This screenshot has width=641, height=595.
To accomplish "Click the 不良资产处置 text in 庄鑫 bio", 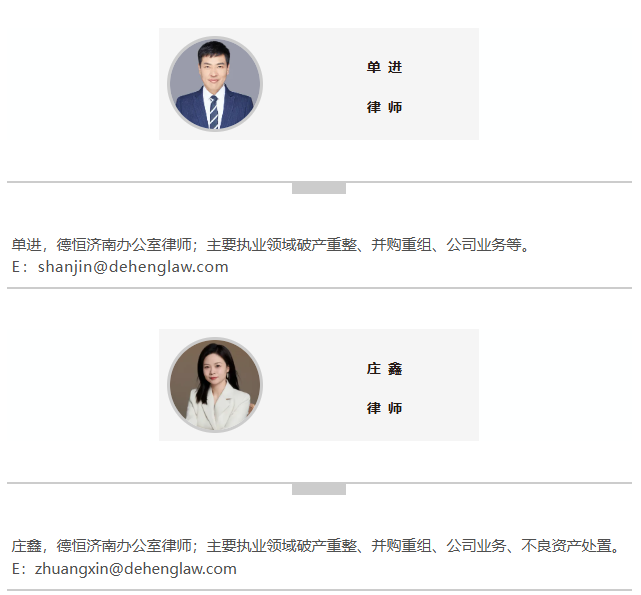I will tap(566, 546).
